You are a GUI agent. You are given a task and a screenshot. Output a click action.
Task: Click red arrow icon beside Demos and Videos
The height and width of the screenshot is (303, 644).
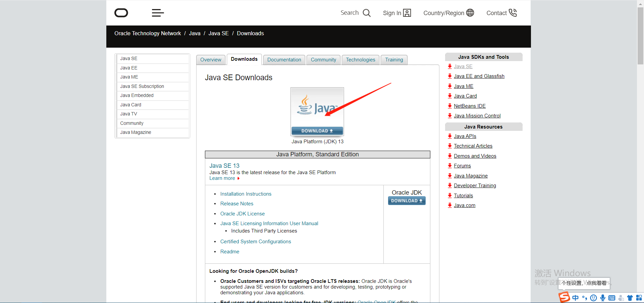point(450,156)
